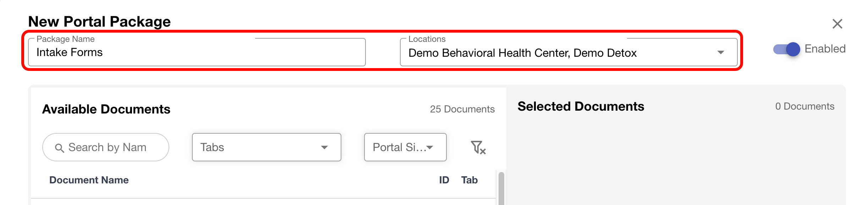Image resolution: width=868 pixels, height=205 pixels.
Task: Click the Tabs dropdown caret
Action: pyautogui.click(x=324, y=148)
